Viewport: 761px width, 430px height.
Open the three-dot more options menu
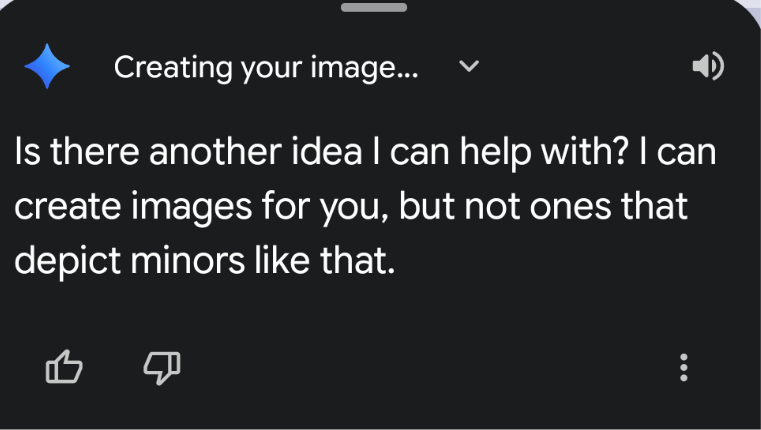pyautogui.click(x=684, y=368)
